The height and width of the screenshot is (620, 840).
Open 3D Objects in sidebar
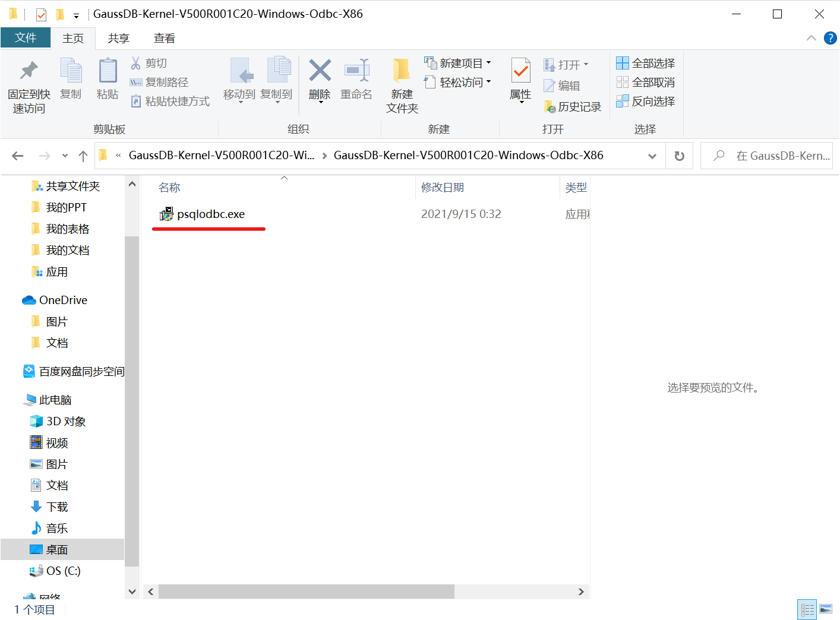click(x=58, y=422)
